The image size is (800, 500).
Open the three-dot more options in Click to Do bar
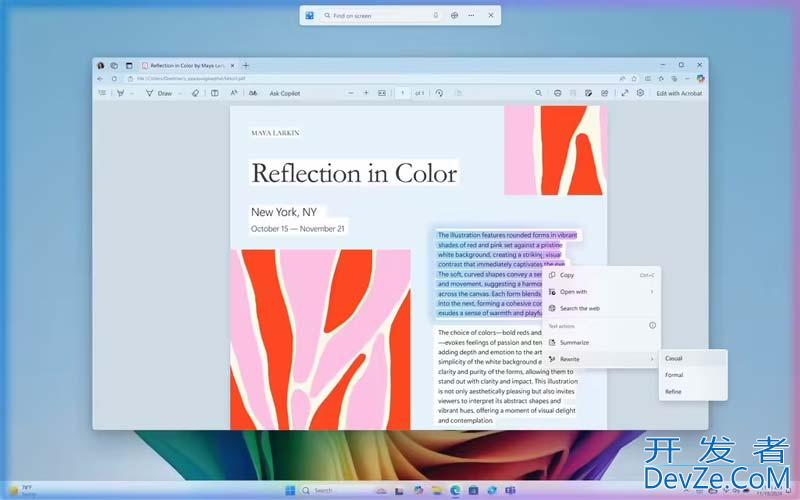(471, 15)
